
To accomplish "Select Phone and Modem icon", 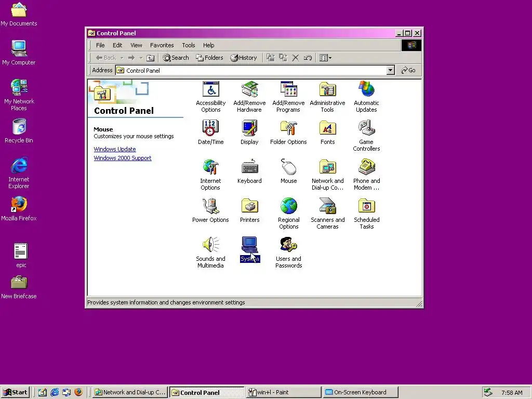I will coord(366,175).
